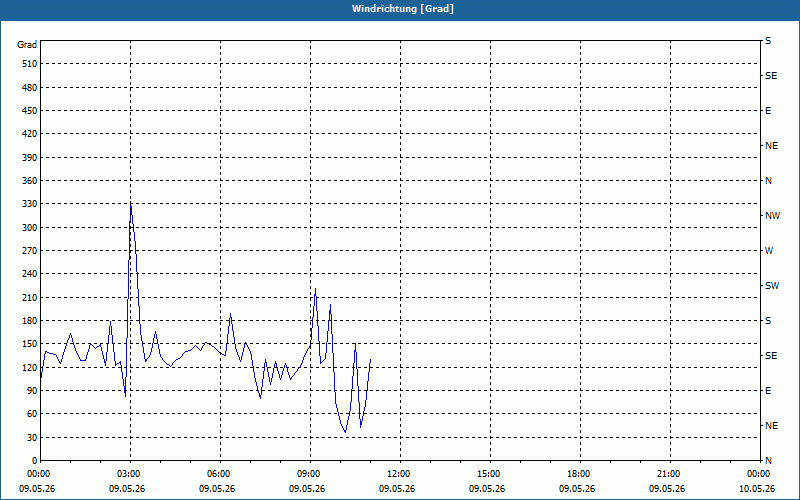The height and width of the screenshot is (500, 800).
Task: Click the 240 y-axis value
Action: [29, 274]
